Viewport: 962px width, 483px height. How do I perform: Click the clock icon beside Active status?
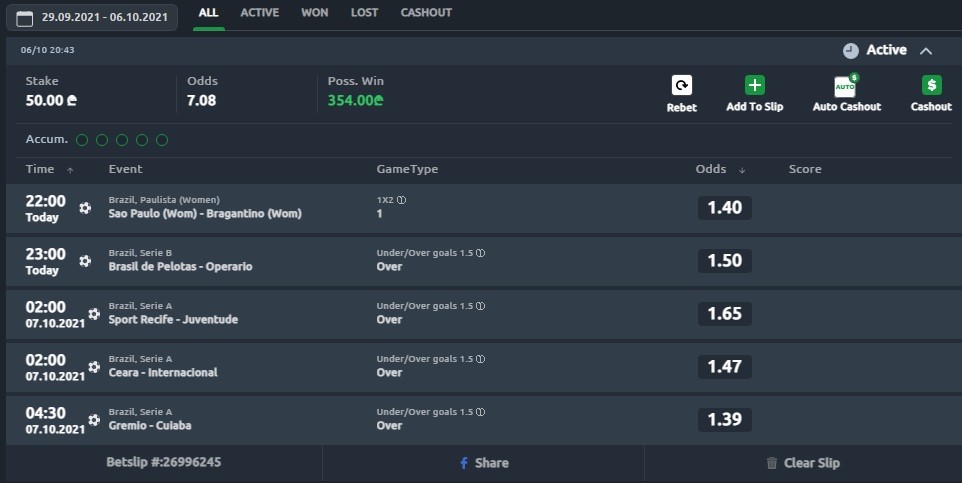click(850, 51)
